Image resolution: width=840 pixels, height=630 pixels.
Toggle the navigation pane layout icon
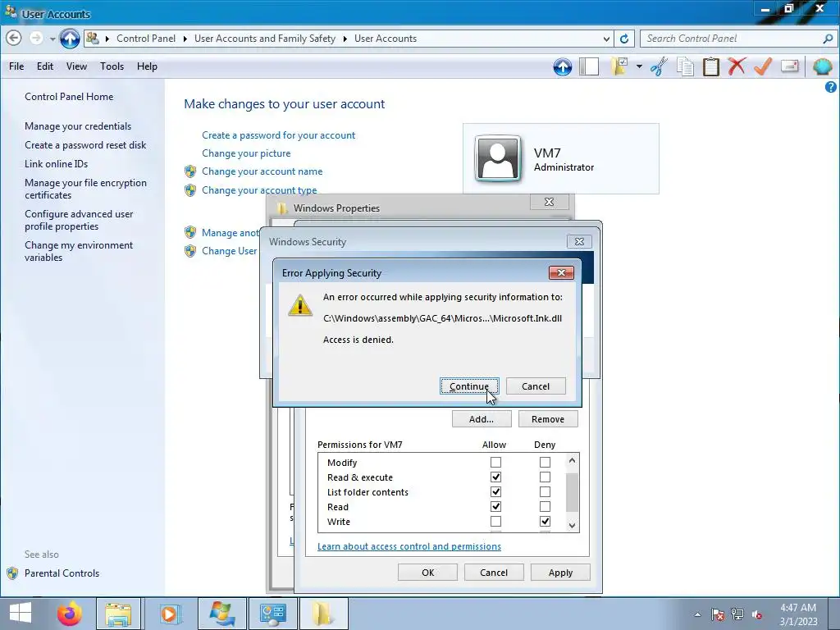589,67
